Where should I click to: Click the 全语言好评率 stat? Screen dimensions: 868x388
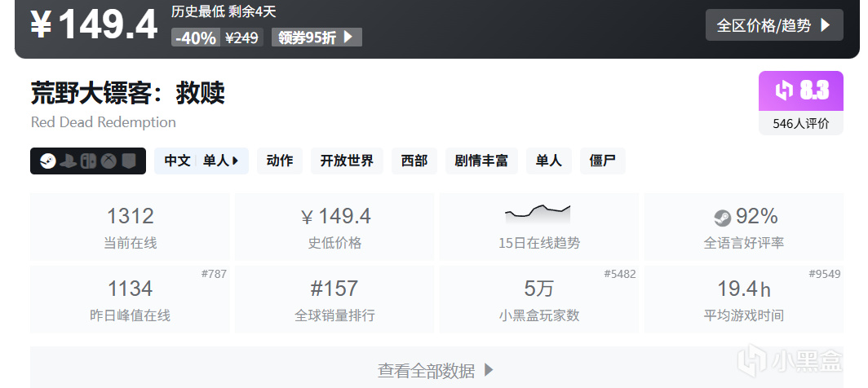744,227
